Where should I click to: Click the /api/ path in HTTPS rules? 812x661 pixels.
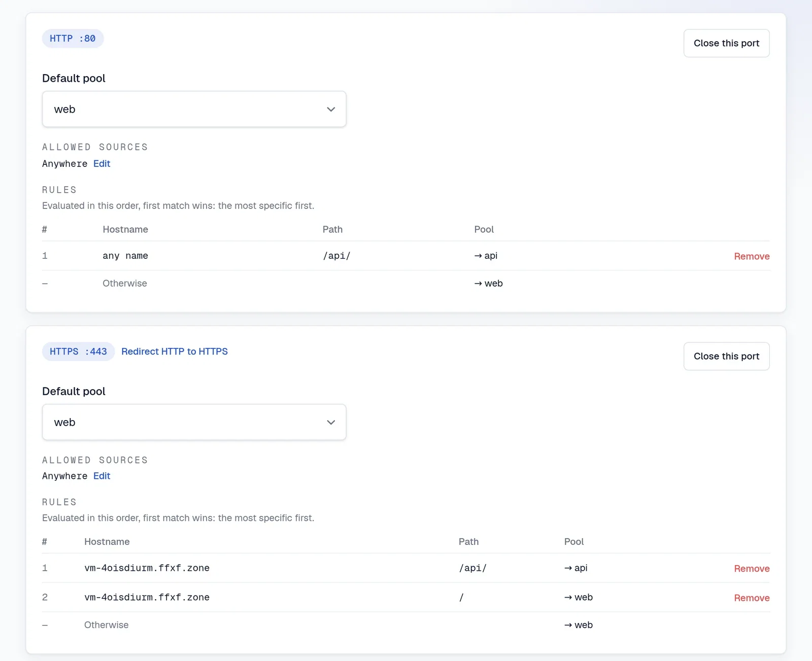(472, 568)
